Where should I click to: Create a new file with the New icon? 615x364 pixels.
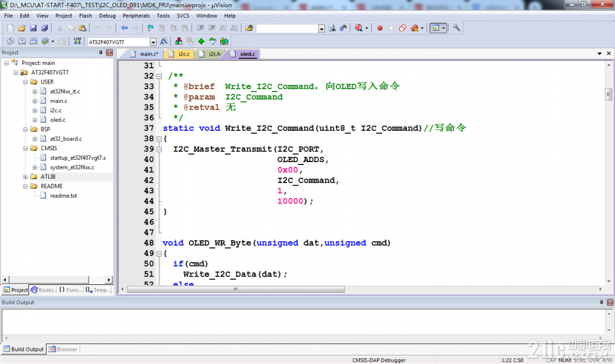pos(11,28)
